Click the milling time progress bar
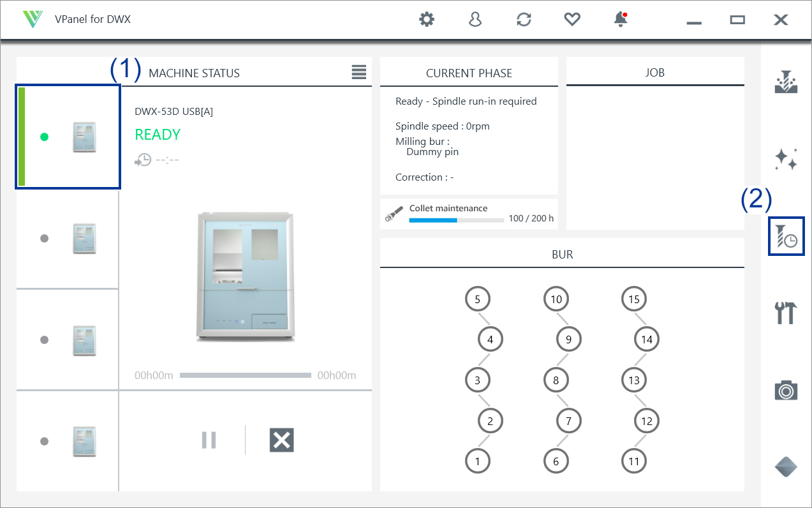This screenshot has height=508, width=812. 246,375
